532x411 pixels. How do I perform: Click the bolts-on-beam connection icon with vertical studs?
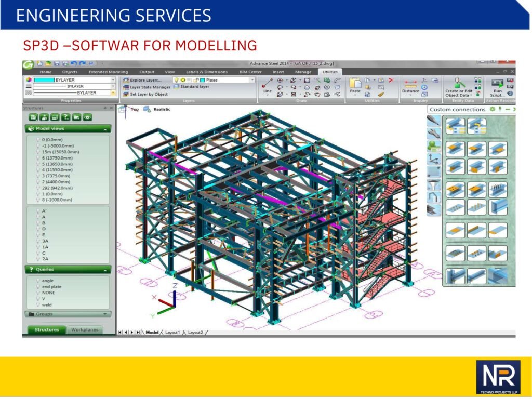point(498,190)
